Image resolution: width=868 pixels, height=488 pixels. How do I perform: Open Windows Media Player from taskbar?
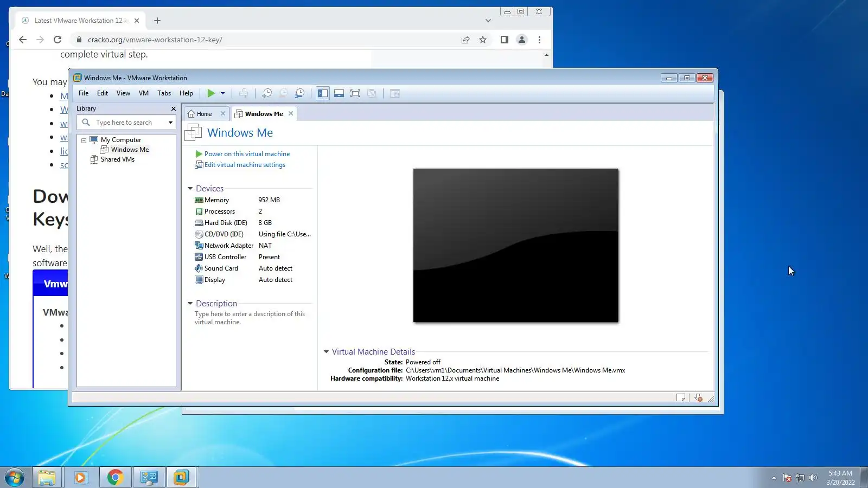click(x=81, y=477)
